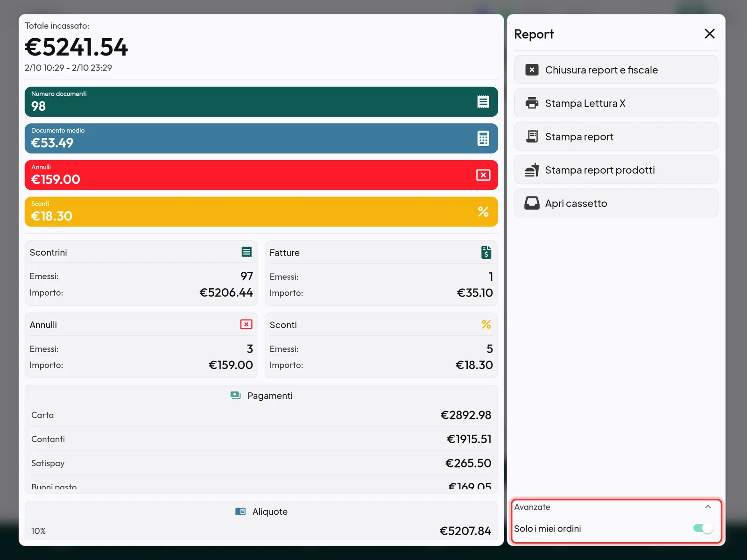Click the Avanzate section header
Screen dimensions: 747x560
pyautogui.click(x=616, y=507)
